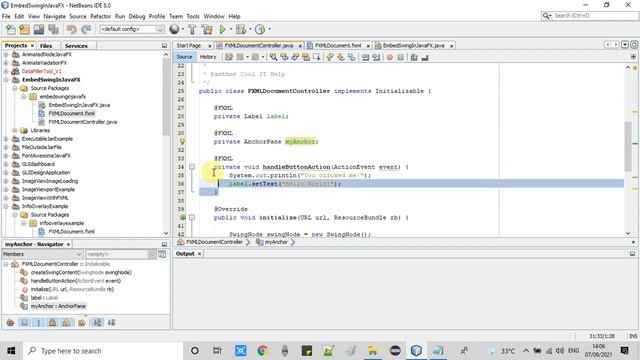Open Chrome from the taskbar
The image size is (640, 360).
262,351
